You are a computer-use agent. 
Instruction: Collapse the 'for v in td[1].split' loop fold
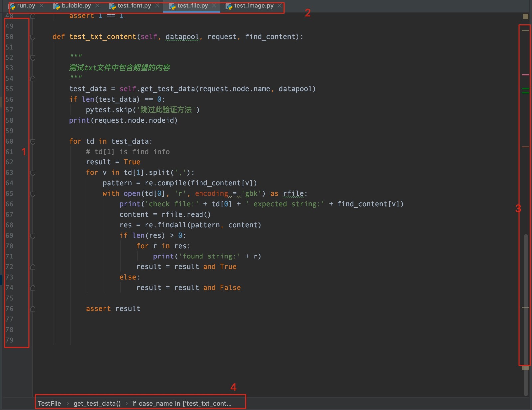pos(33,173)
